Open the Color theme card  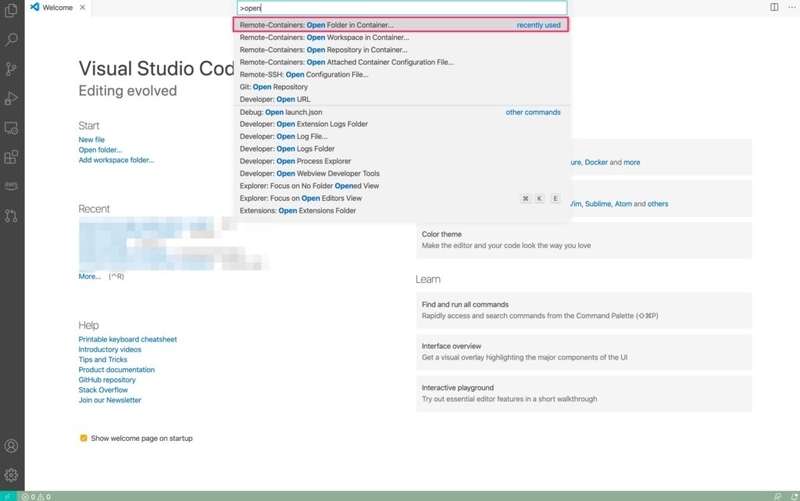pos(584,240)
